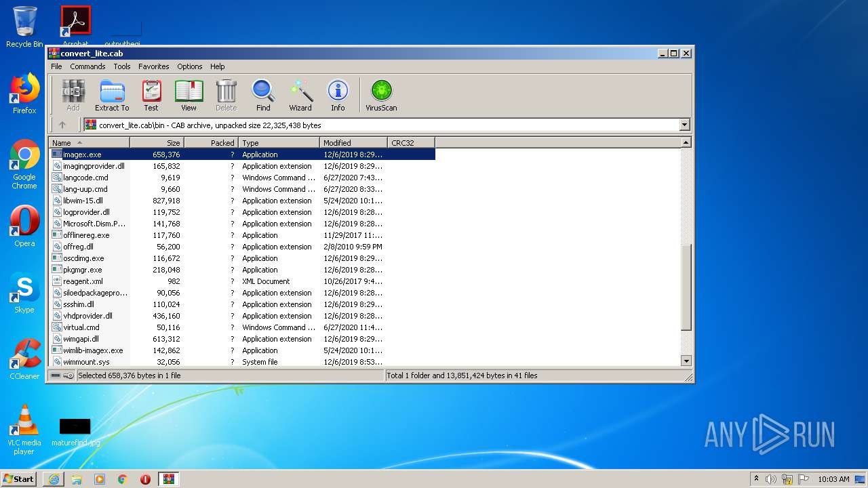Open the Help menu
Viewport: 868px width, 488px height.
click(x=217, y=66)
